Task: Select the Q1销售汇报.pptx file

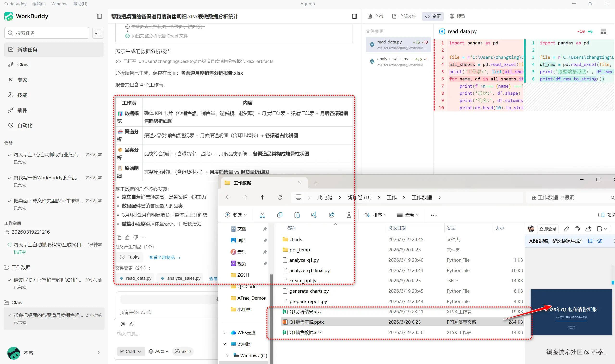Action: [306, 322]
